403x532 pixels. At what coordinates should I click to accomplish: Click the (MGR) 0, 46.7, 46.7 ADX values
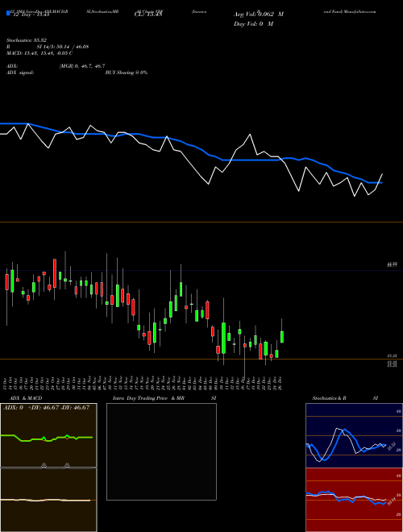click(82, 66)
